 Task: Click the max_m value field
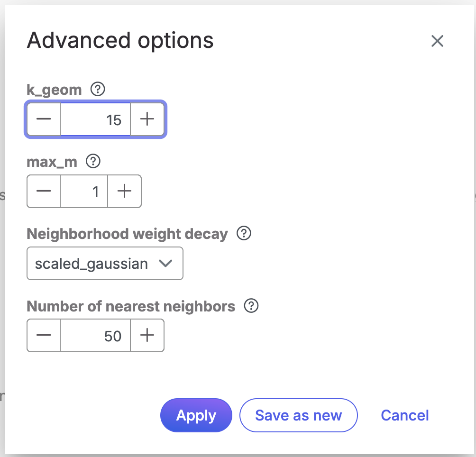[x=84, y=192]
